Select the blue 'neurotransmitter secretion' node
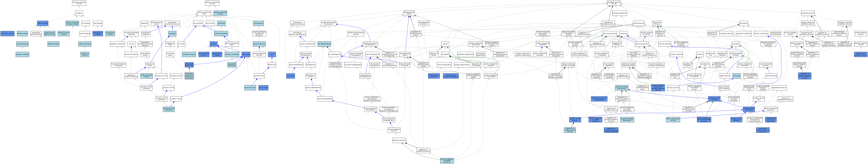 [x=714, y=99]
